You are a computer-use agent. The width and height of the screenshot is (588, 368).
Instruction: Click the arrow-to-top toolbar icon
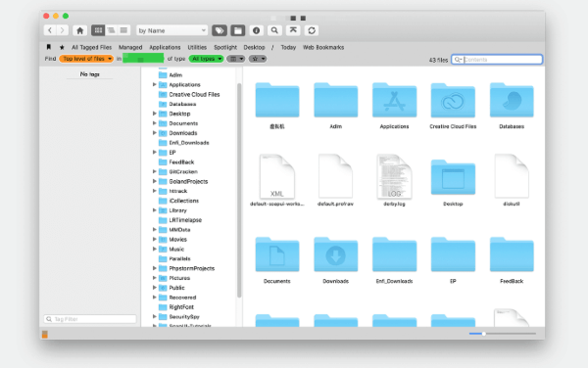coord(293,30)
